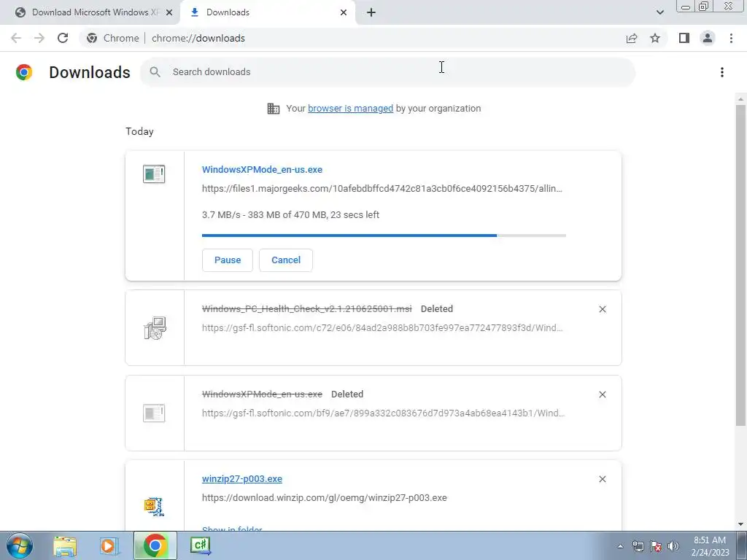Click the page vertical scrollbar
Viewport: 747px width, 560px height.
(x=740, y=265)
